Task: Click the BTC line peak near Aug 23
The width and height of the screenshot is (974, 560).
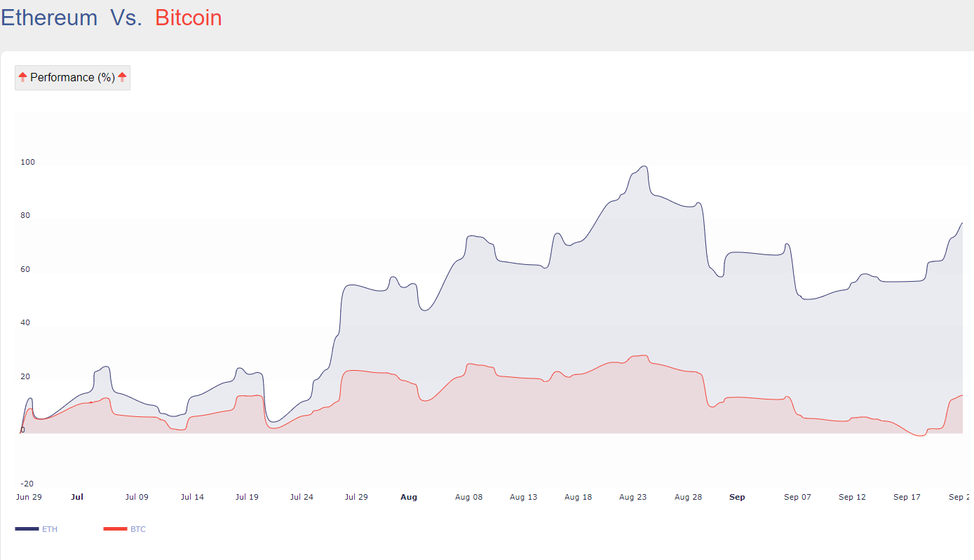Action: [644, 355]
